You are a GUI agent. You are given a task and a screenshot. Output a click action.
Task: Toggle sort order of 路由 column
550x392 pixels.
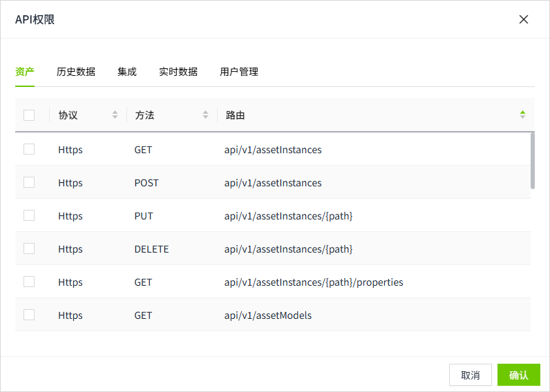[x=522, y=115]
